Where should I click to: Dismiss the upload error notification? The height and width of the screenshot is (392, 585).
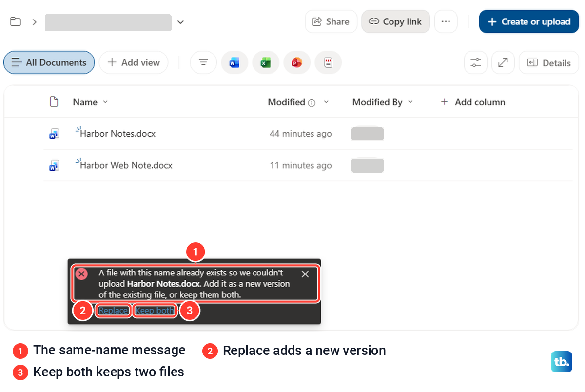(305, 274)
